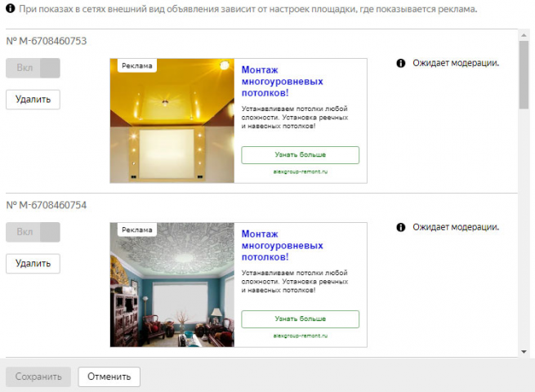Open the blue room ad headline link
This screenshot has width=535, height=392.
coord(282,245)
